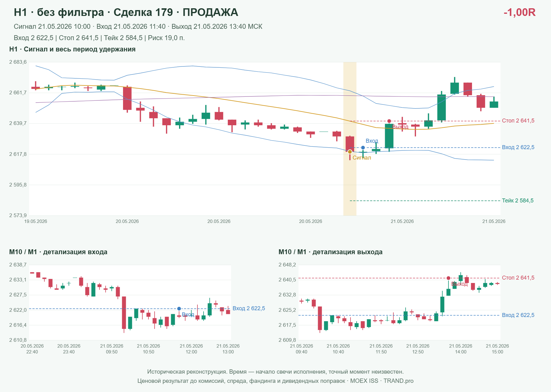551x392 pixels.
Task: Click the -1,00R result value
Action: pyautogui.click(x=519, y=12)
